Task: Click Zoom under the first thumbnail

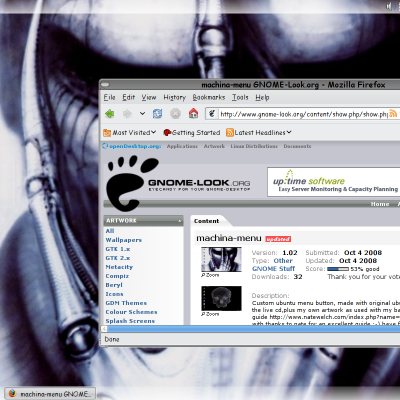Action: pos(210,275)
